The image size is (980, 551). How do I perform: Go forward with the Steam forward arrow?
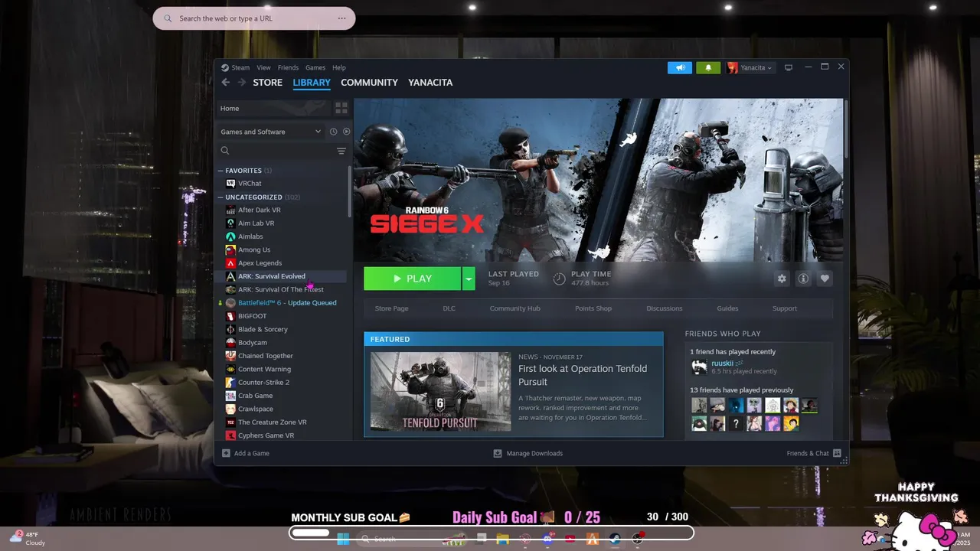[241, 83]
